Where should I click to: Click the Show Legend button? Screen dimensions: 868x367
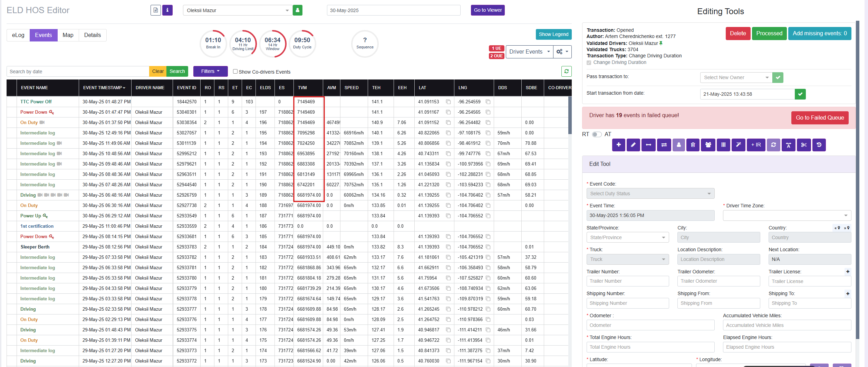click(553, 34)
